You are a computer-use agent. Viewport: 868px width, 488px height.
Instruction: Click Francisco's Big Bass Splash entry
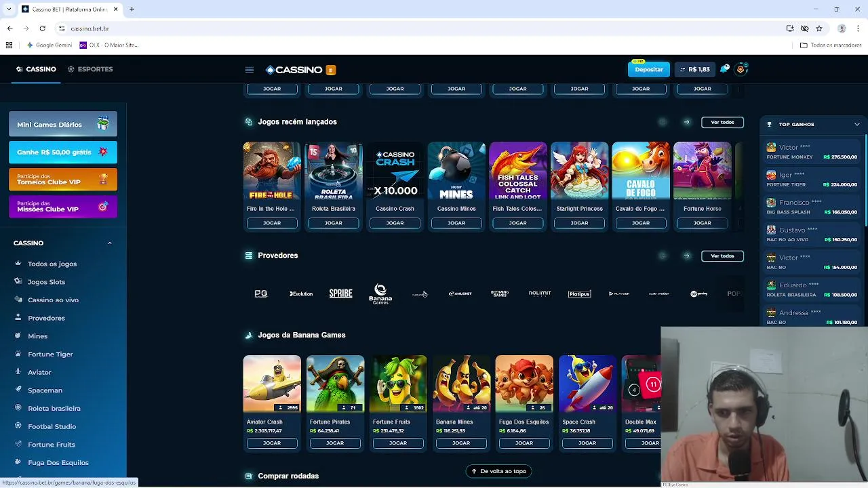click(812, 207)
